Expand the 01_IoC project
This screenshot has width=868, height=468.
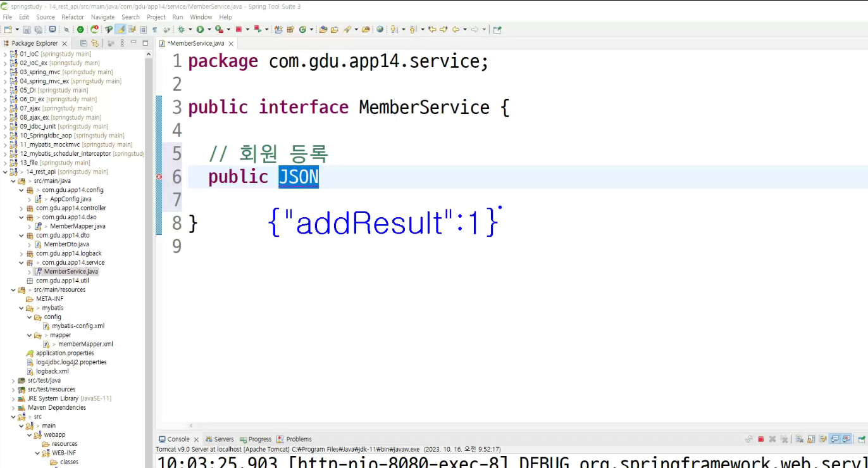click(5, 54)
